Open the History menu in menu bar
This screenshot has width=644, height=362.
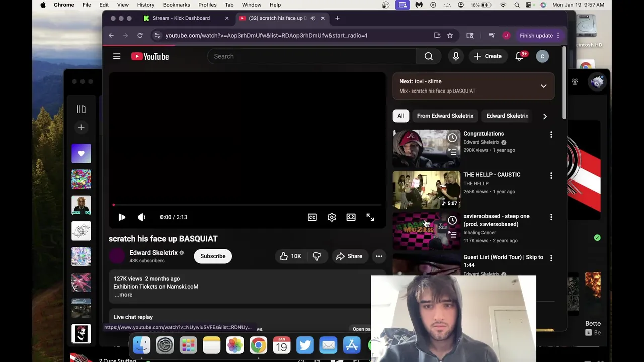point(146,5)
